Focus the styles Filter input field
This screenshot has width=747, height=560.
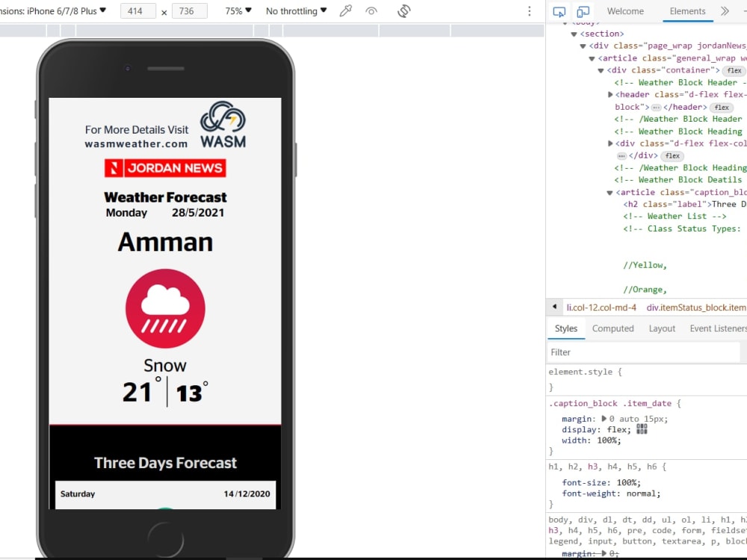tap(643, 352)
